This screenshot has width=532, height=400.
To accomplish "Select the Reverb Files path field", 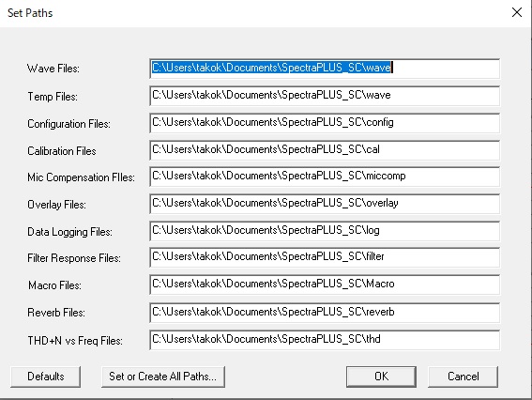I will point(325,313).
